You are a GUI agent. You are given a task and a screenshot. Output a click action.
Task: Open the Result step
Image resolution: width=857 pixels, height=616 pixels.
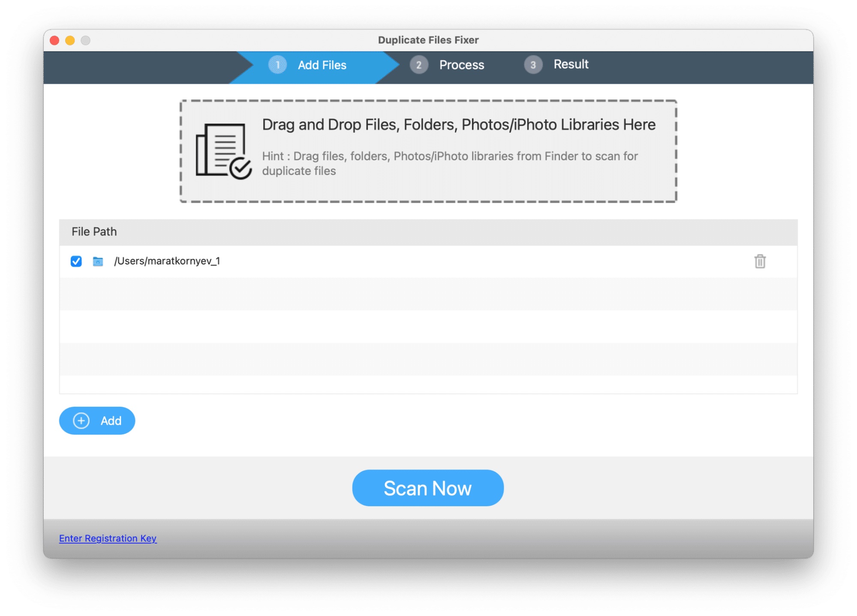pyautogui.click(x=571, y=64)
